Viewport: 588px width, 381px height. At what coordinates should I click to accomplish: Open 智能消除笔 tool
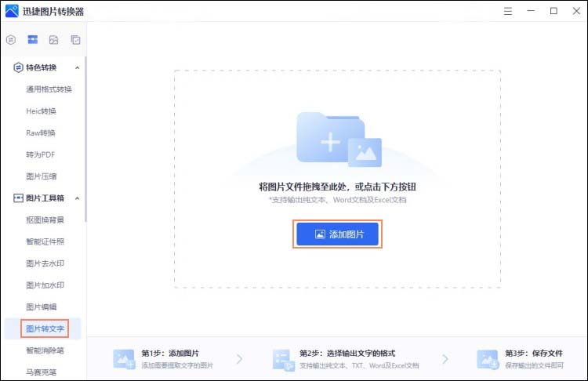coord(45,350)
